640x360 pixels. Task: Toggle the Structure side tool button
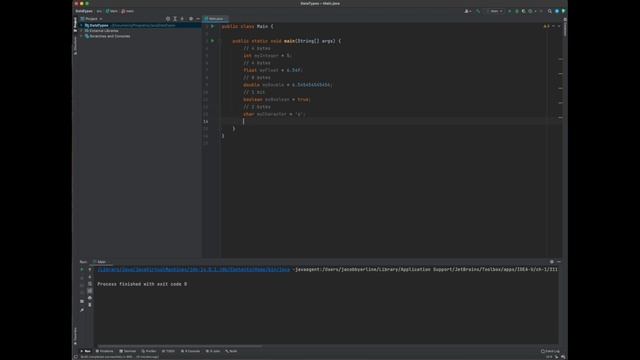click(x=75, y=47)
